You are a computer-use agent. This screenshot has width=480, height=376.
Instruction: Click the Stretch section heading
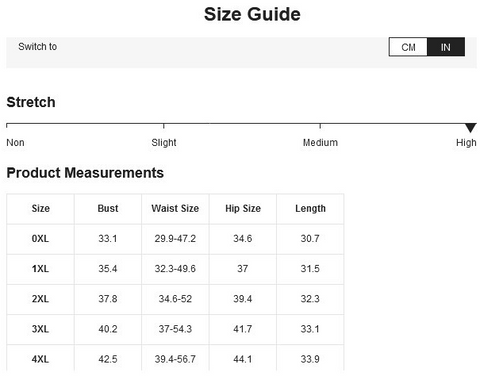point(31,102)
